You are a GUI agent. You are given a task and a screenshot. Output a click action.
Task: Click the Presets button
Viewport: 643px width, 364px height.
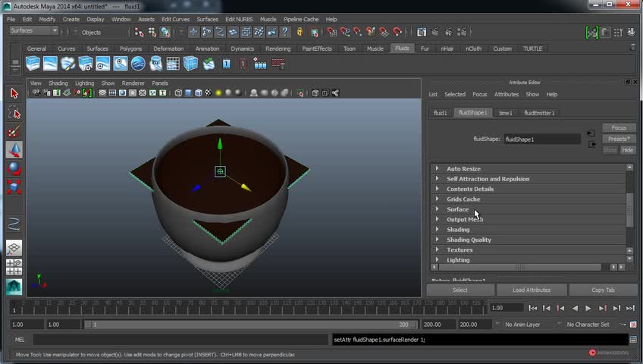point(619,139)
